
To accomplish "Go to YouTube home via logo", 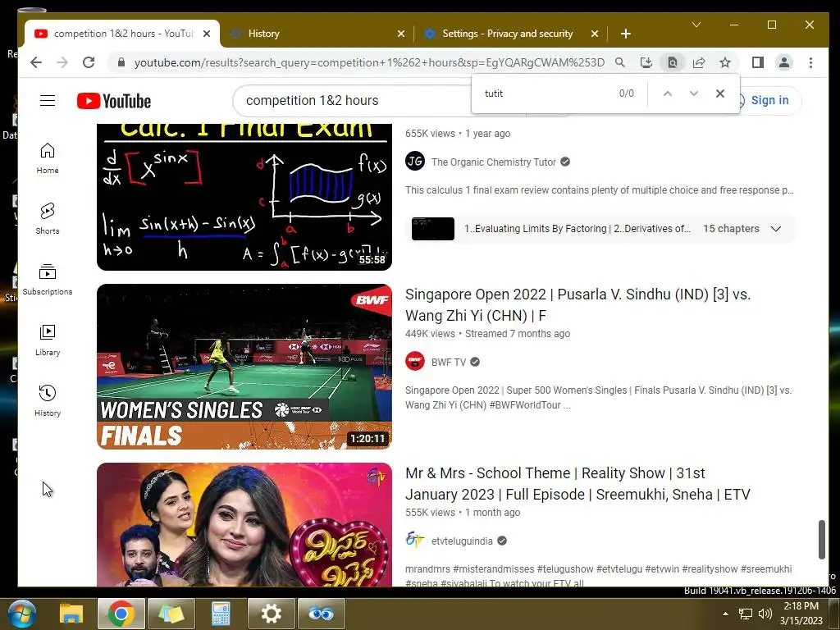I will tap(113, 101).
